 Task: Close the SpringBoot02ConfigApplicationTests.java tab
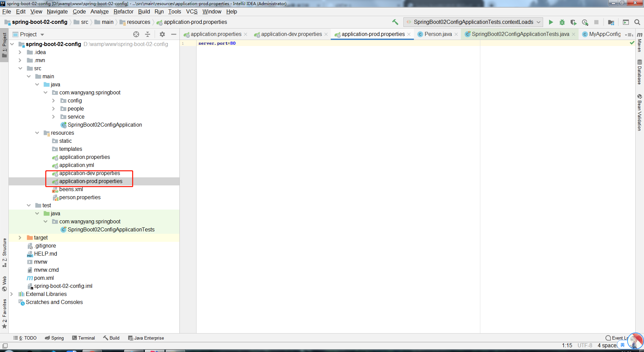point(574,34)
